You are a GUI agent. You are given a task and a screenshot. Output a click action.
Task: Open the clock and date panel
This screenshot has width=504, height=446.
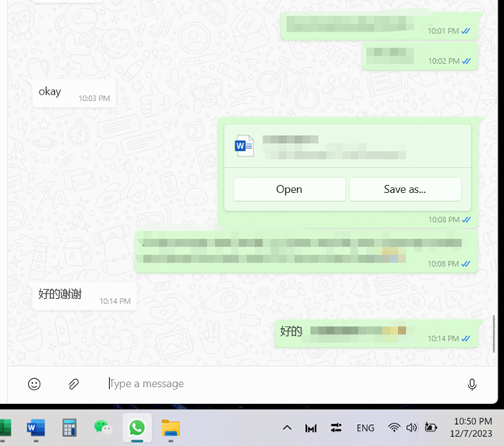click(474, 427)
